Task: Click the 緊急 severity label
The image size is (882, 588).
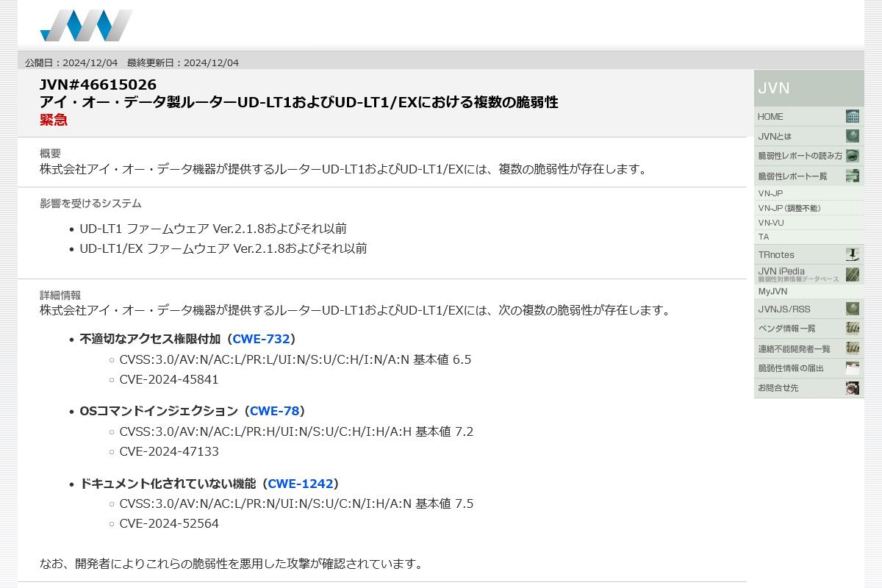Action: click(54, 120)
